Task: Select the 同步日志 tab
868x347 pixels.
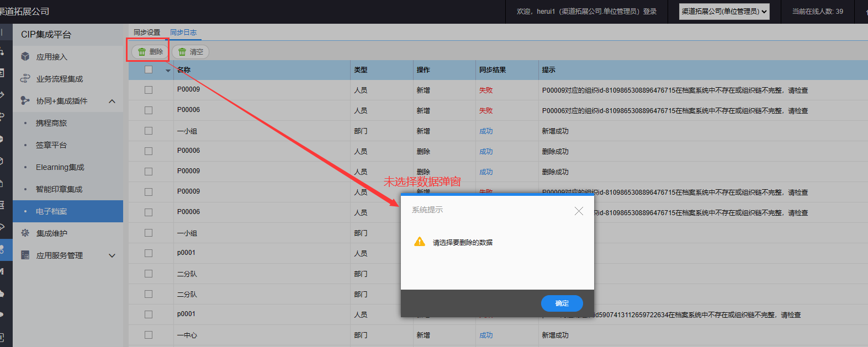Action: 183,33
